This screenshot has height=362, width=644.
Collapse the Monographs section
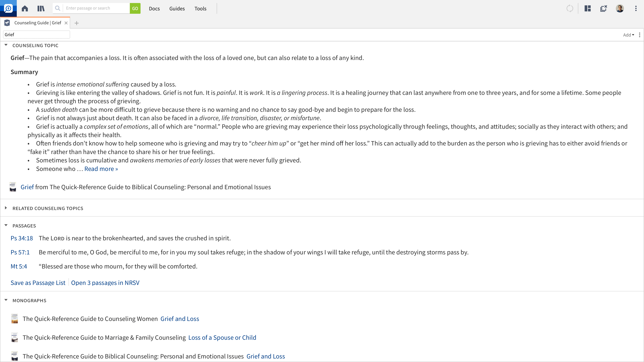pos(6,300)
